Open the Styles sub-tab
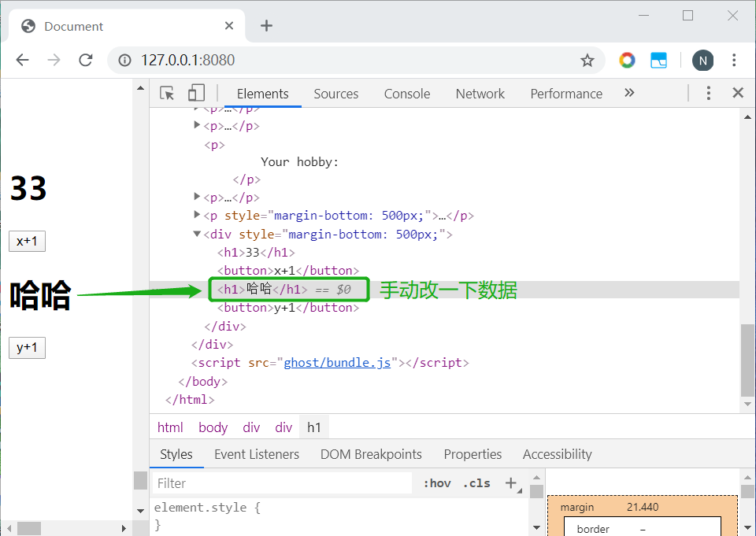Screen dimensions: 756x536 click(176, 454)
